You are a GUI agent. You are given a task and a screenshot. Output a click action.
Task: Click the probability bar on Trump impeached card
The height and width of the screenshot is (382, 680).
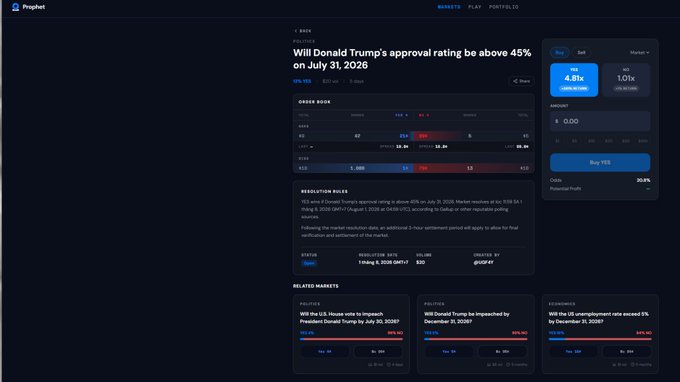click(x=476, y=339)
